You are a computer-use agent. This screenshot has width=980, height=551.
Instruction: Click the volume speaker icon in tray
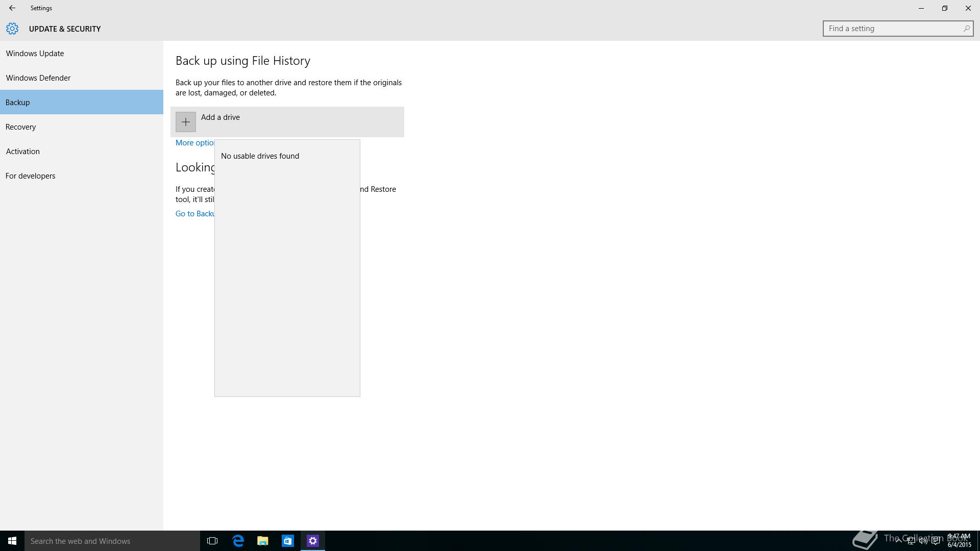coord(923,541)
